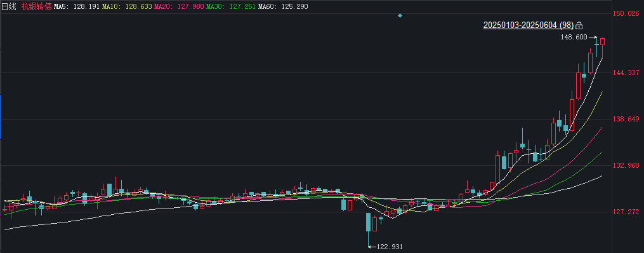Click the cyan diamond marker above the chart

coord(400,16)
